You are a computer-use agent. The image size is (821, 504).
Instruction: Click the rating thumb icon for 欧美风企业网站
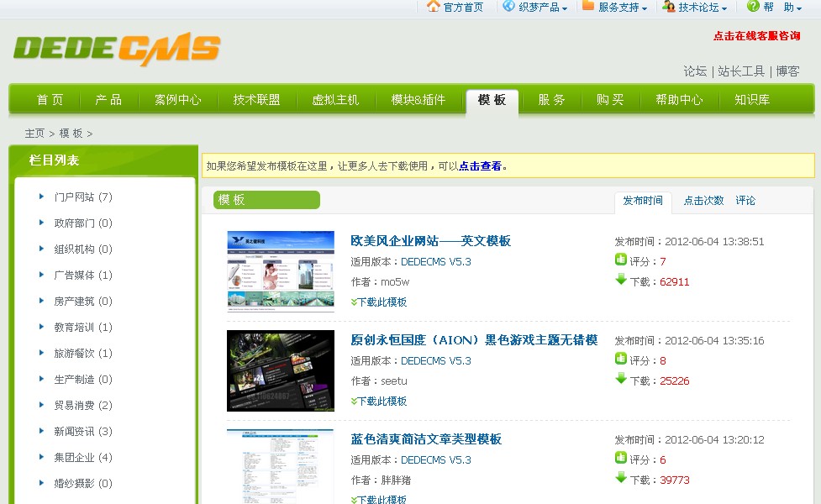tap(620, 259)
